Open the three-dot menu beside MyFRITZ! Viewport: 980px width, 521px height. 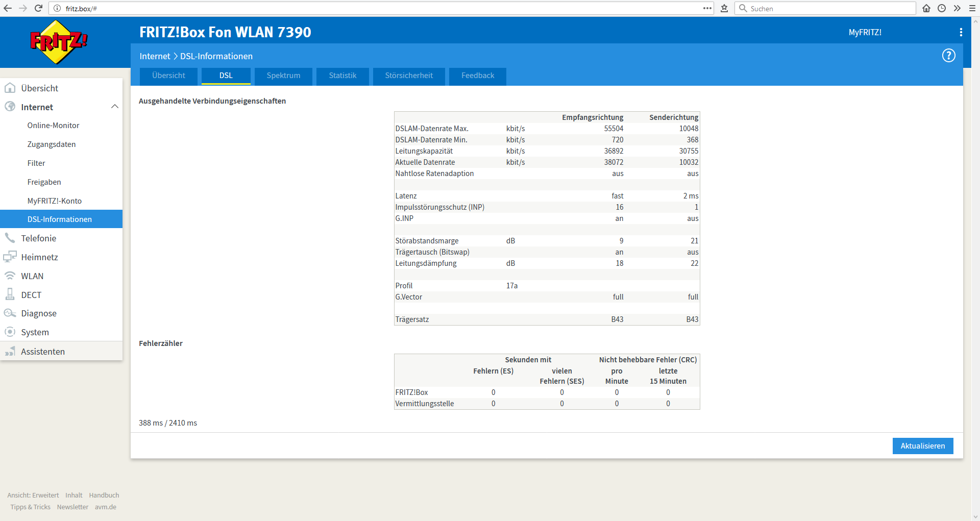961,32
